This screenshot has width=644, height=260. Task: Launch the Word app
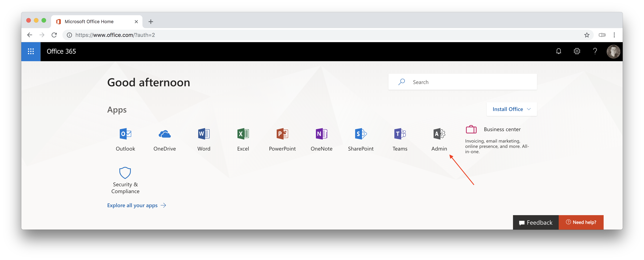coord(204,140)
